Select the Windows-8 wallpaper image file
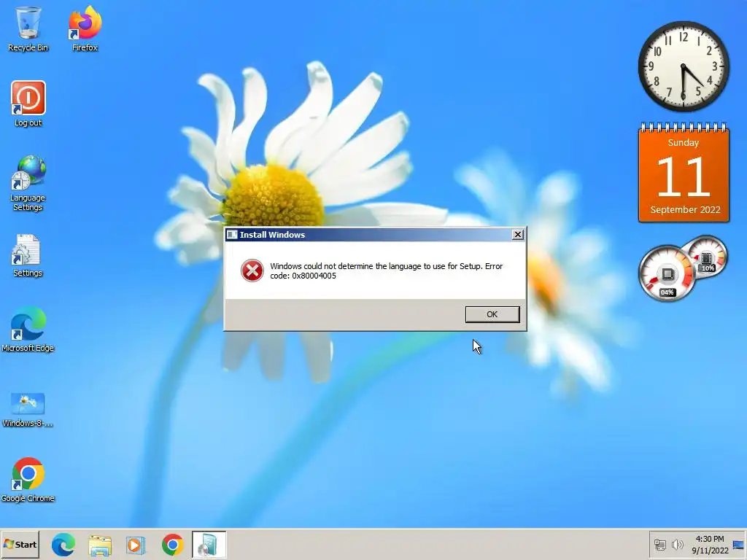The height and width of the screenshot is (560, 747). 28,410
